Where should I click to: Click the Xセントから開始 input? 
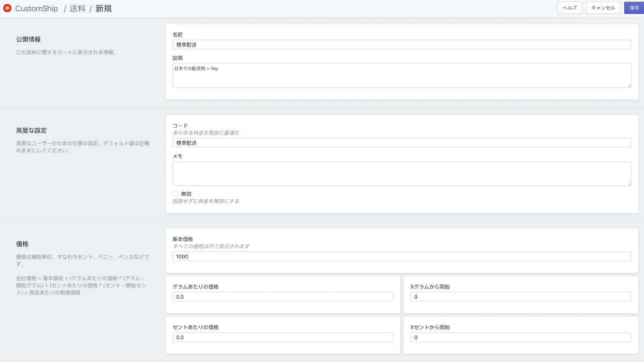tap(520, 337)
